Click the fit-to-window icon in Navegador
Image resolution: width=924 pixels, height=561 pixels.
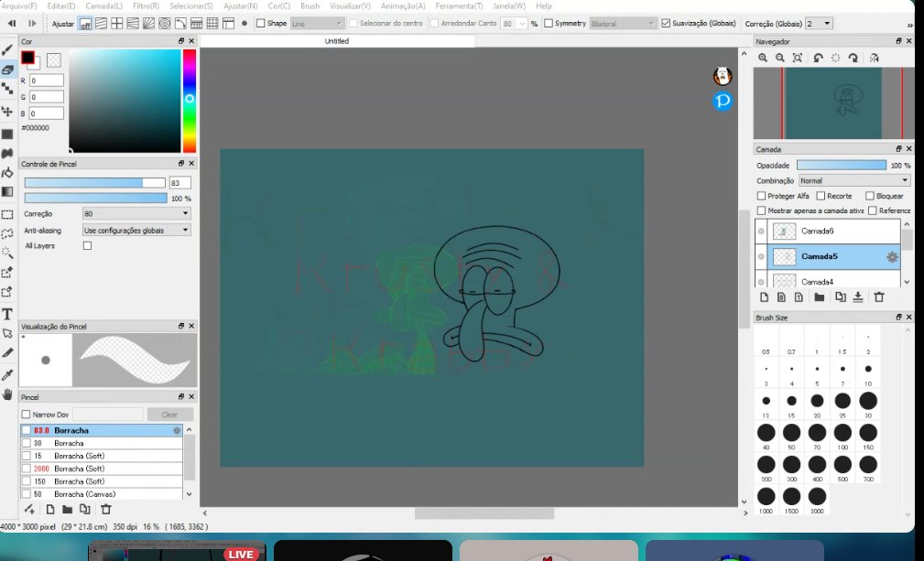[x=798, y=58]
